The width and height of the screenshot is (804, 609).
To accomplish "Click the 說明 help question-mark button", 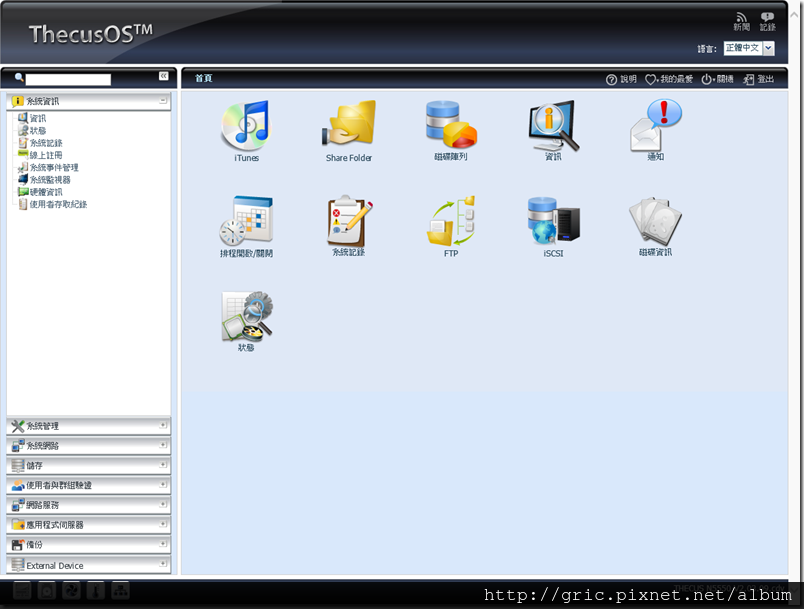I will 621,79.
